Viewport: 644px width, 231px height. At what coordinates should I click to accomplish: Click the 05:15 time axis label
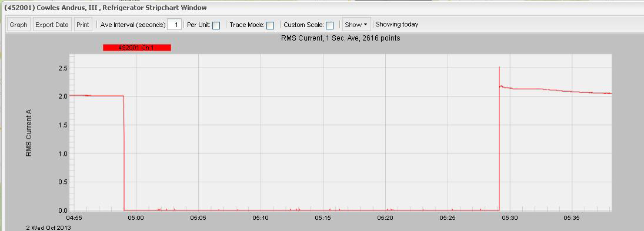tap(323, 218)
